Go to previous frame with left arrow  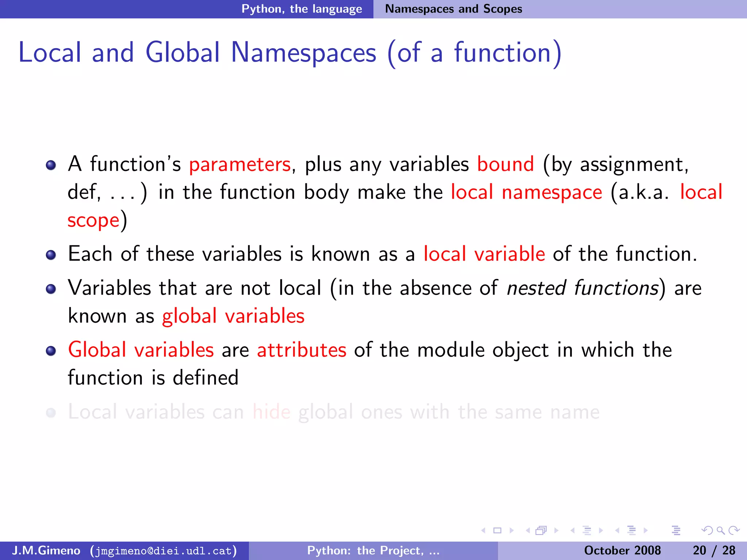527,530
